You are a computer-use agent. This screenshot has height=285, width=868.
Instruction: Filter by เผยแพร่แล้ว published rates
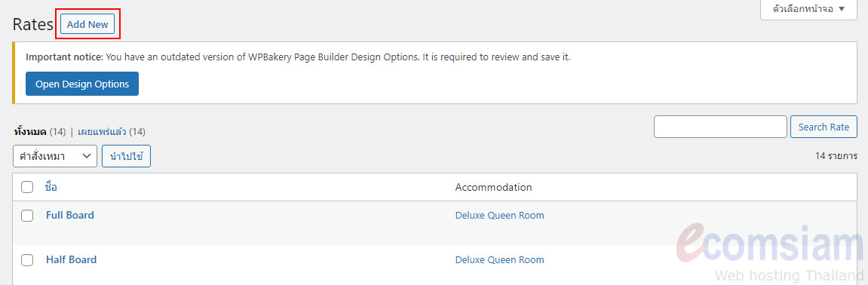112,132
